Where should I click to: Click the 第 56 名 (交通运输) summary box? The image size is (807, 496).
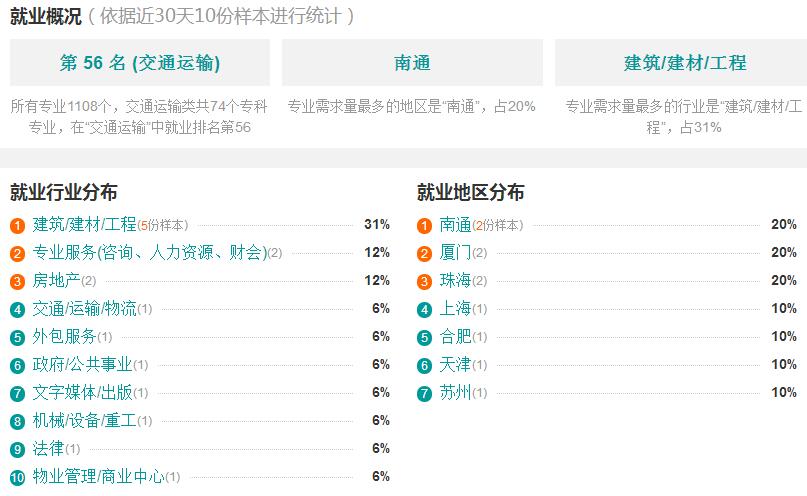click(140, 62)
